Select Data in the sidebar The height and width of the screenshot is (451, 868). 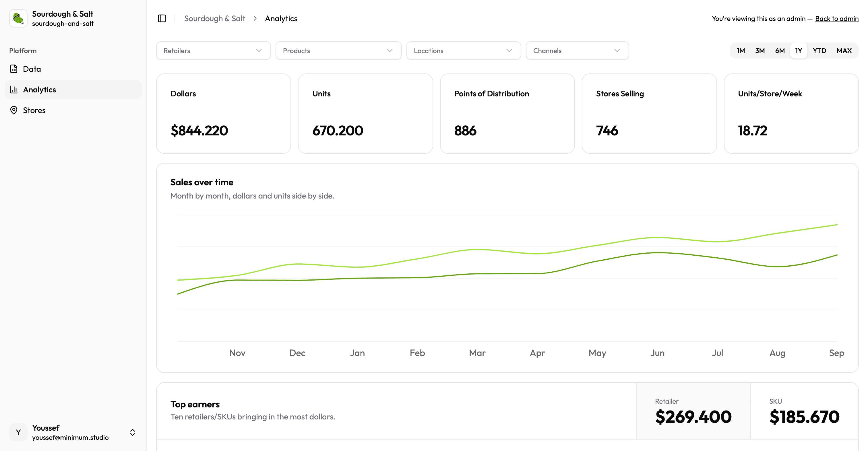(x=32, y=68)
